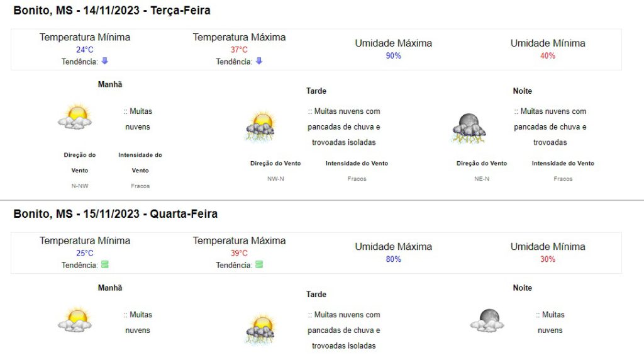Click the down arrow under 37°C maximum
Screen dimensions: 644x355
[259, 61]
